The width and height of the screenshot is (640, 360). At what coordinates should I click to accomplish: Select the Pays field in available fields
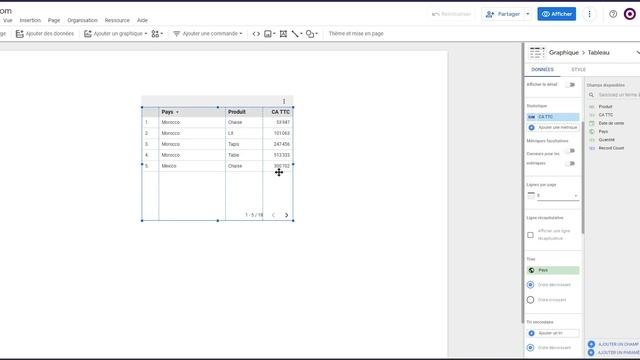(x=603, y=131)
